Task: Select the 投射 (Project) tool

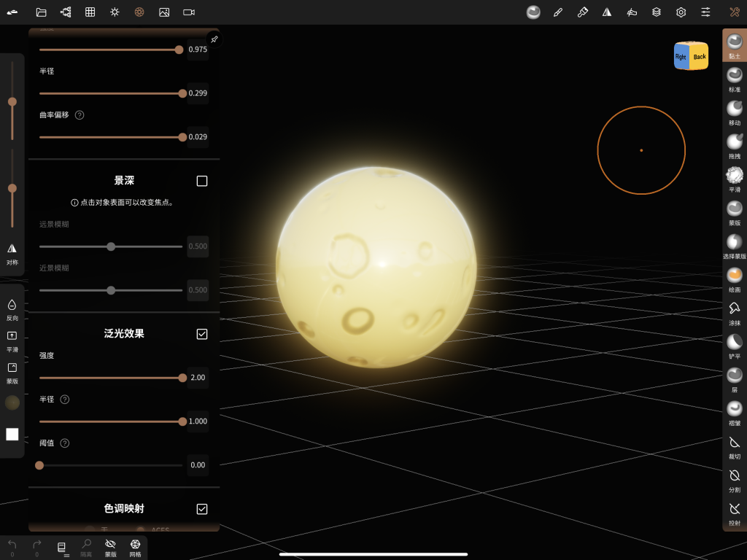Action: coord(734,513)
